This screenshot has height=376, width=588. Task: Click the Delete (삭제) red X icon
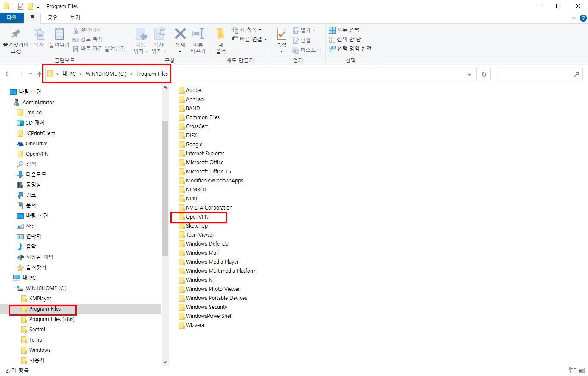point(180,34)
